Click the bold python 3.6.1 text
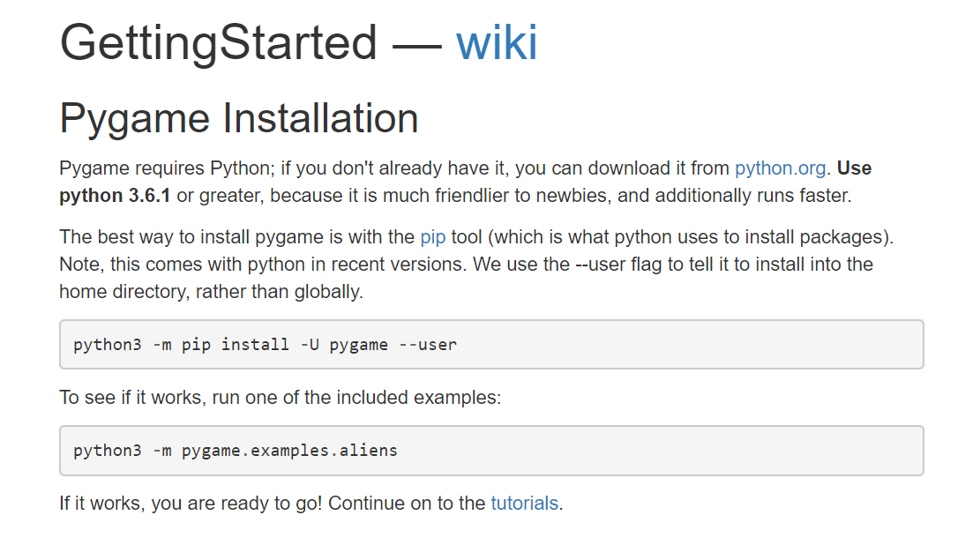 (115, 196)
